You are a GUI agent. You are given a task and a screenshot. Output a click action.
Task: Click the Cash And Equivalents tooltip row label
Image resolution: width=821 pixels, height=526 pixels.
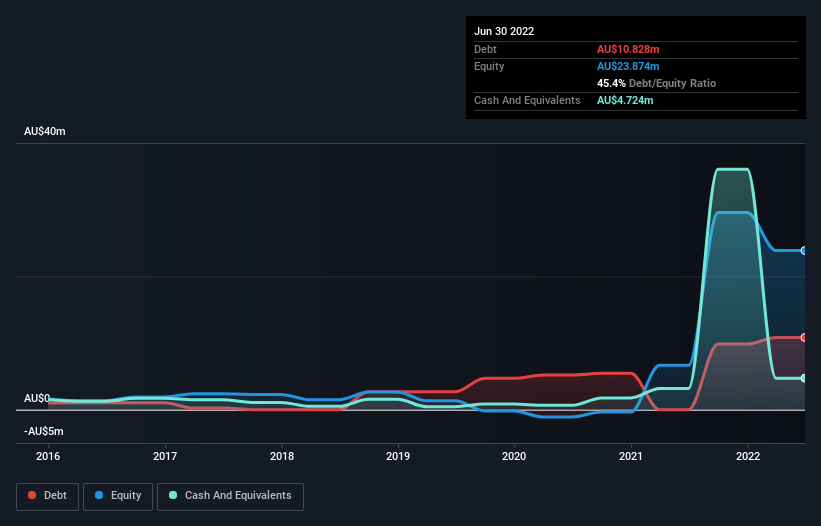click(x=527, y=100)
